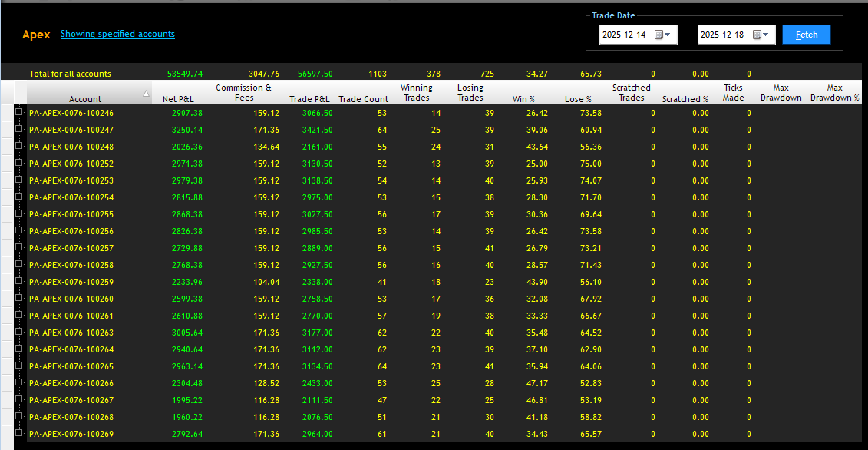Expand row PA-APEX-0076-100265
Image resolution: width=868 pixels, height=450 pixels.
pos(19,366)
